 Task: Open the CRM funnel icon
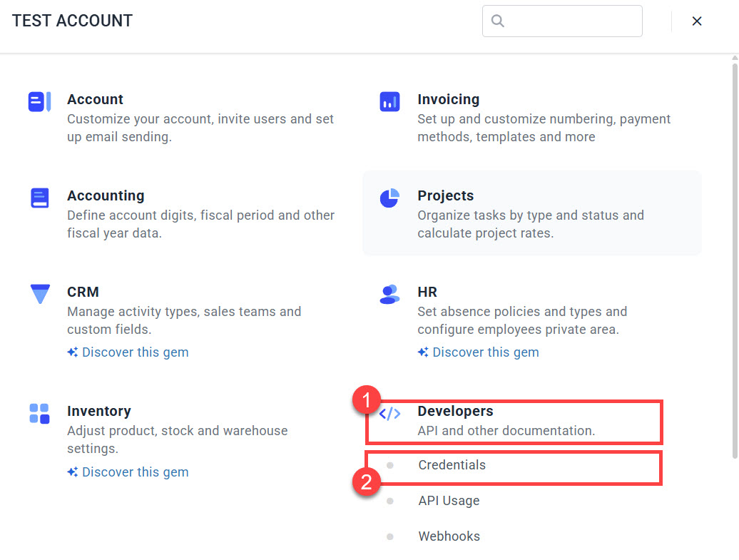[x=40, y=294]
